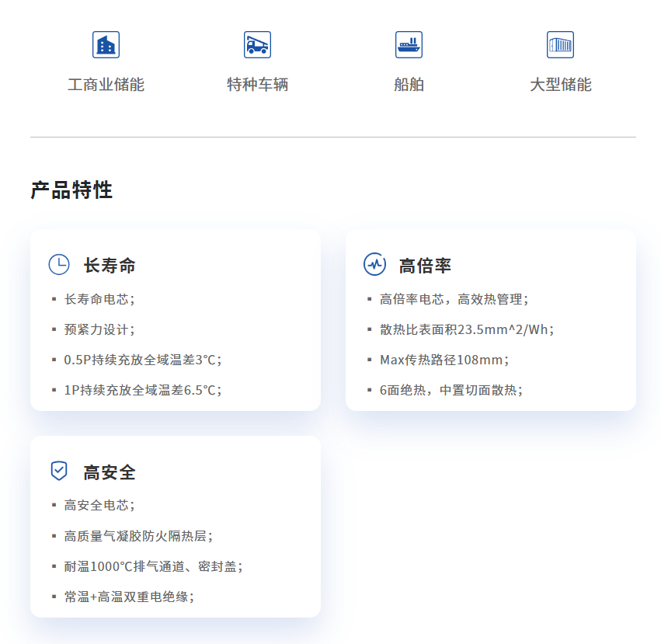661x644 pixels.
Task: Click the clock icon beside 长寿命
Action: coord(59,265)
